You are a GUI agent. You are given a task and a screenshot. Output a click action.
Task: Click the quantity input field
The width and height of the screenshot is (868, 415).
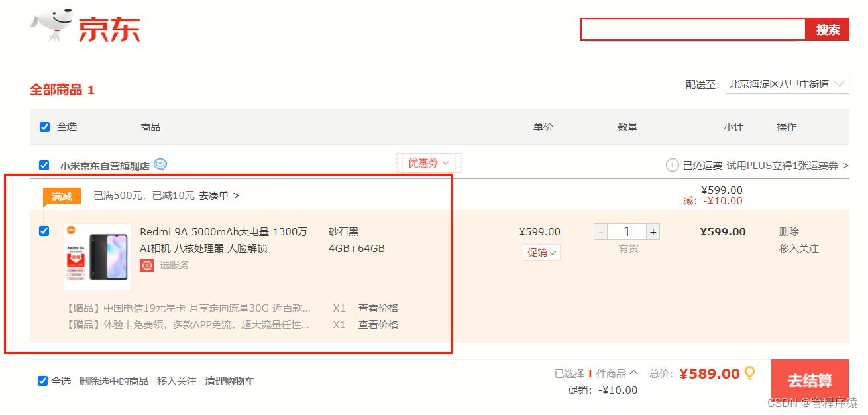[627, 231]
